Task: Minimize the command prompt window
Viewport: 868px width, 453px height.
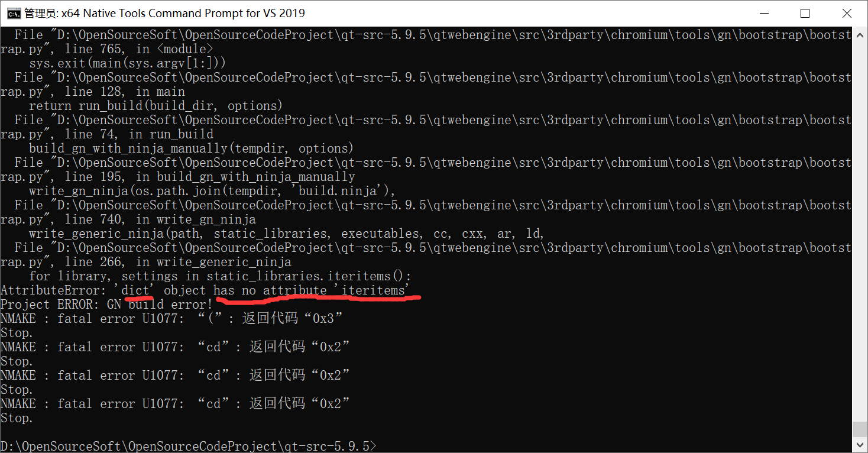Action: [764, 13]
